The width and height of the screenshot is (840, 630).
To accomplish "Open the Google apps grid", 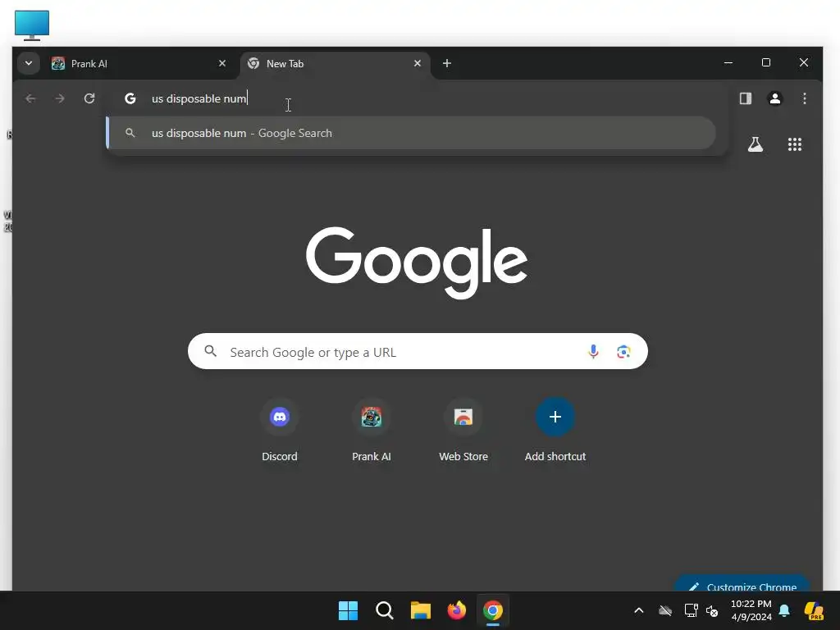I will 794,144.
